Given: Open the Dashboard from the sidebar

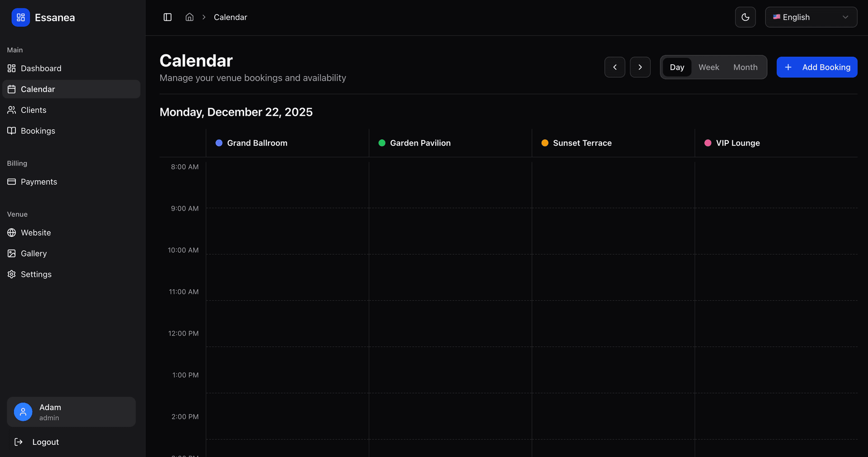Looking at the screenshot, I should click(x=41, y=68).
